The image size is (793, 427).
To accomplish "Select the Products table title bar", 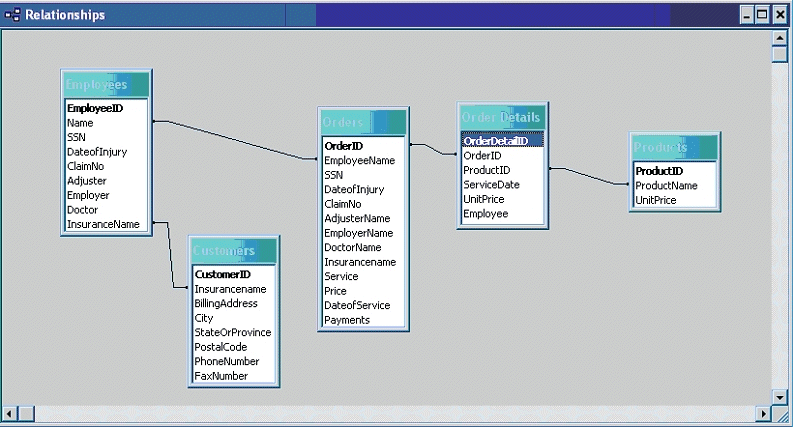I will 675,147.
